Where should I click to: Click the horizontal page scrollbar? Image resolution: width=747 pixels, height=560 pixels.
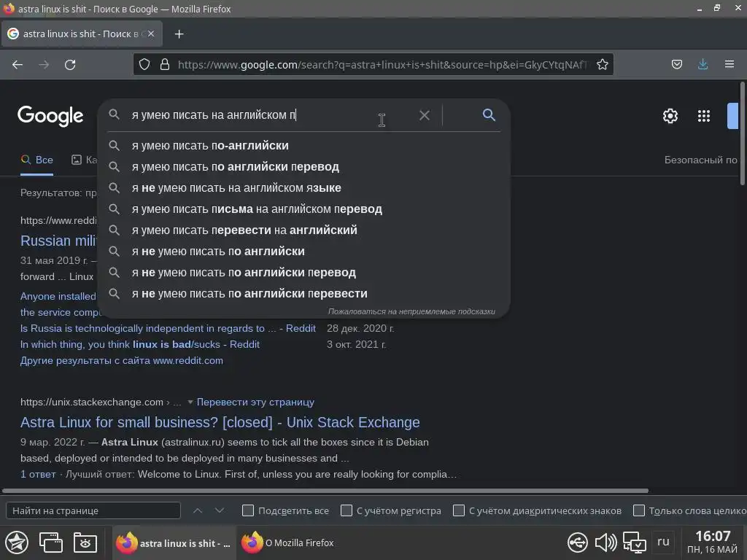point(325,491)
